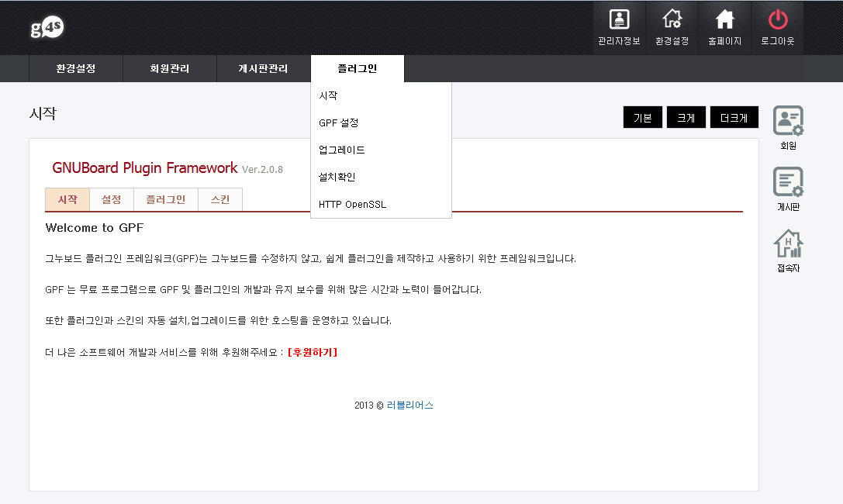Open the 러블리어스 footer link
This screenshot has height=504, width=843.
tap(409, 406)
